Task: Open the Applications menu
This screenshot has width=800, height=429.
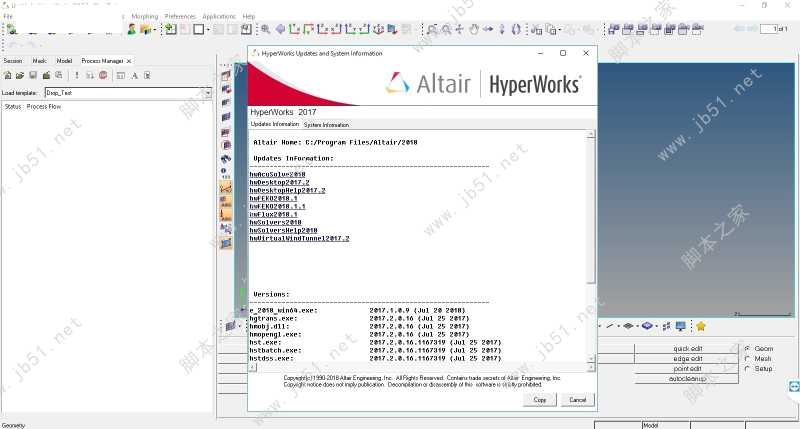Action: point(219,16)
